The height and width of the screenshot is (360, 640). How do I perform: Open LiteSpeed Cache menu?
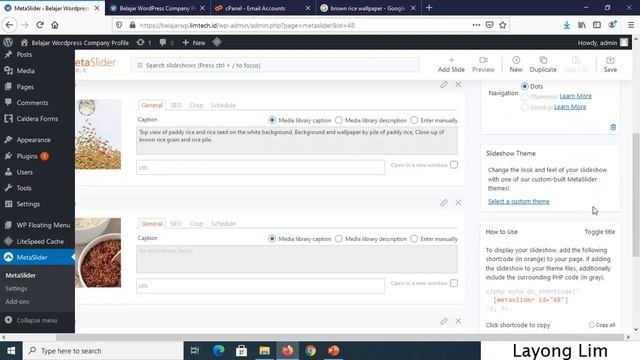pos(37,241)
